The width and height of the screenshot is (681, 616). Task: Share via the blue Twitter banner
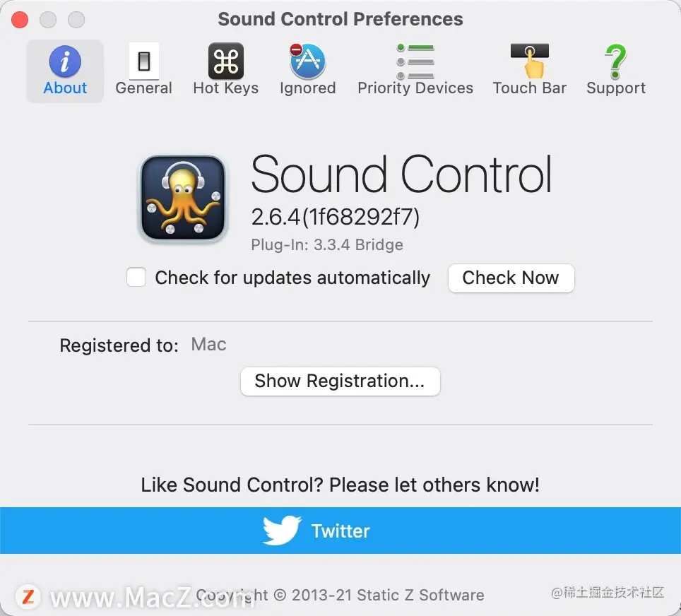pyautogui.click(x=340, y=531)
